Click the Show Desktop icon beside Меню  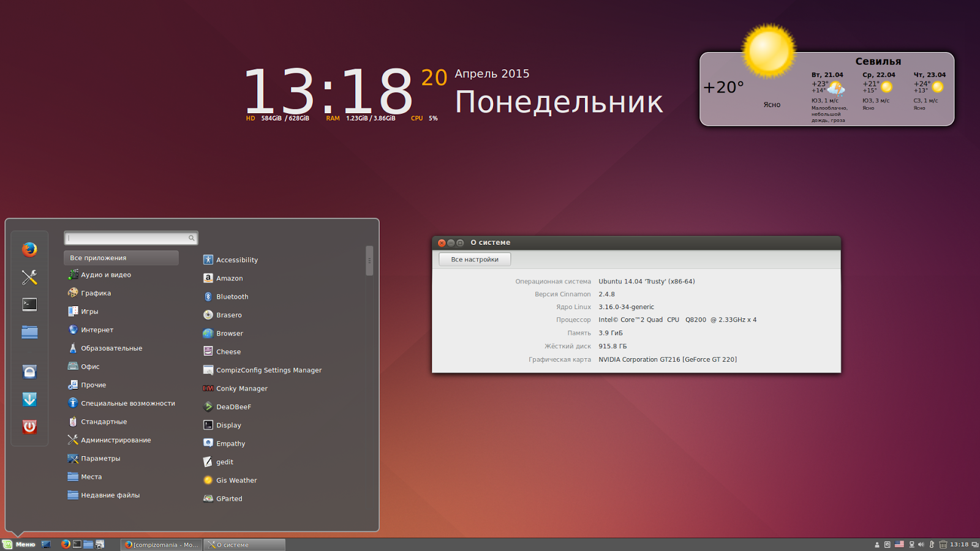pos(46,544)
